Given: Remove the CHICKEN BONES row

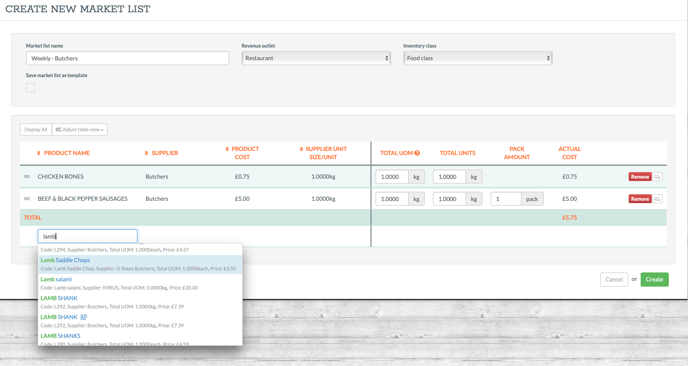Looking at the screenshot, I should [640, 176].
